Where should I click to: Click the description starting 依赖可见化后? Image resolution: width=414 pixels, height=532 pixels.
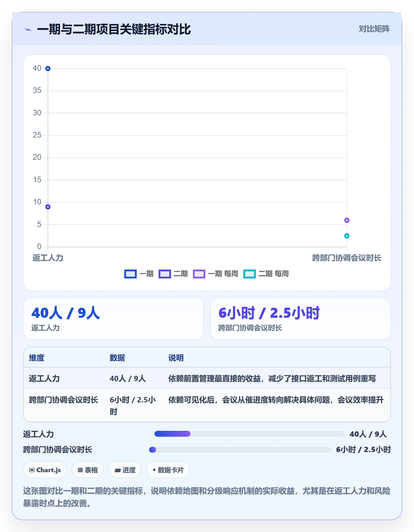pos(276,400)
